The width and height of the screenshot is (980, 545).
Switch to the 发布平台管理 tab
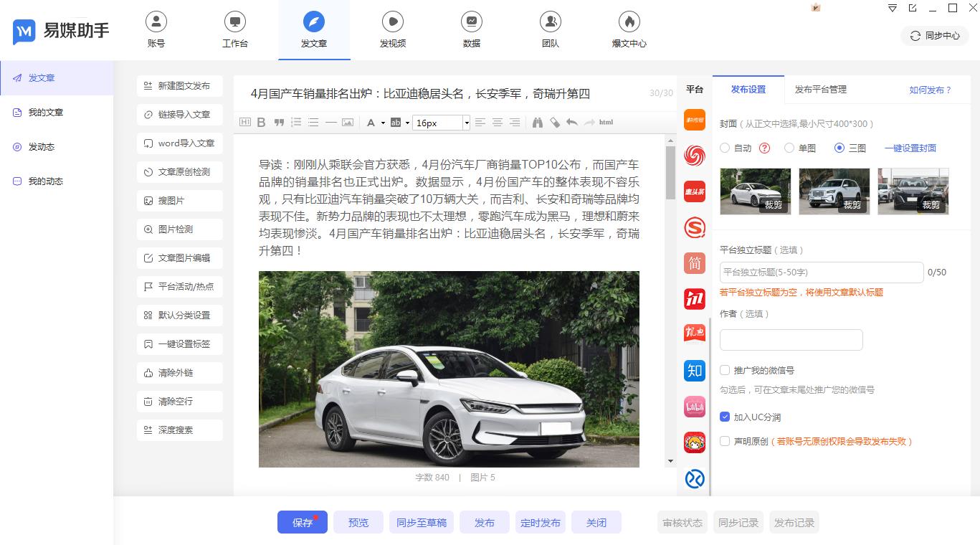(819, 90)
